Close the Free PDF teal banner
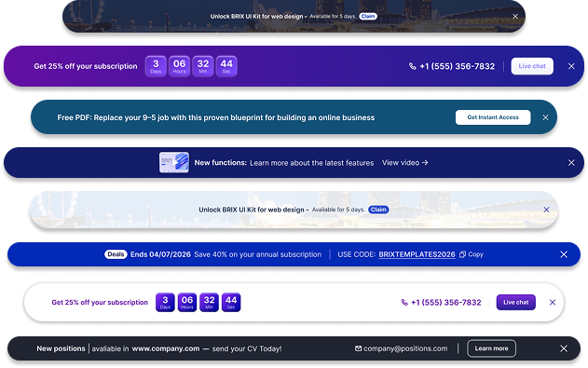 click(x=545, y=117)
